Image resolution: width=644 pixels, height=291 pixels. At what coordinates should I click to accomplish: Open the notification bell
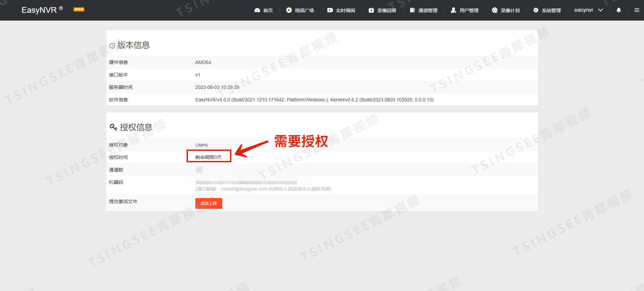coord(619,10)
